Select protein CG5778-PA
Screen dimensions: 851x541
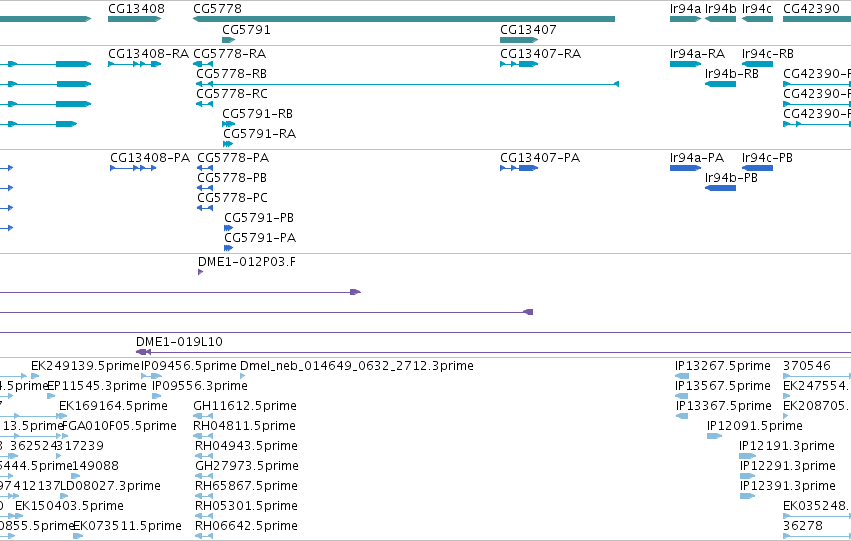[205, 168]
